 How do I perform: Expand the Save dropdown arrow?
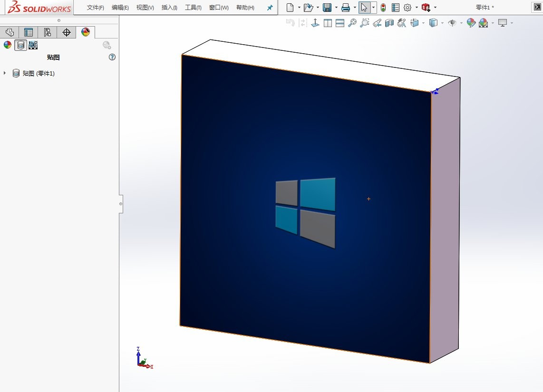pyautogui.click(x=336, y=7)
